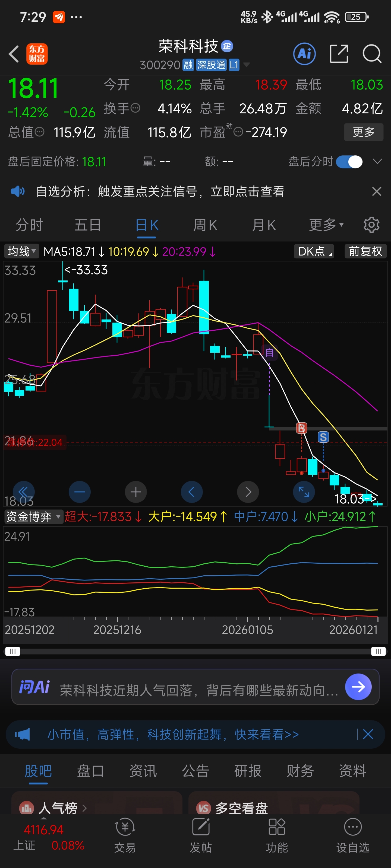
Task: Grab the right date-range slider handle
Action: pyautogui.click(x=378, y=651)
